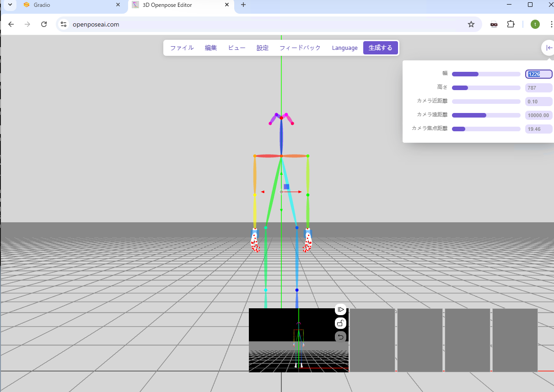Reload the current page
This screenshot has width=554, height=392.
tap(44, 24)
